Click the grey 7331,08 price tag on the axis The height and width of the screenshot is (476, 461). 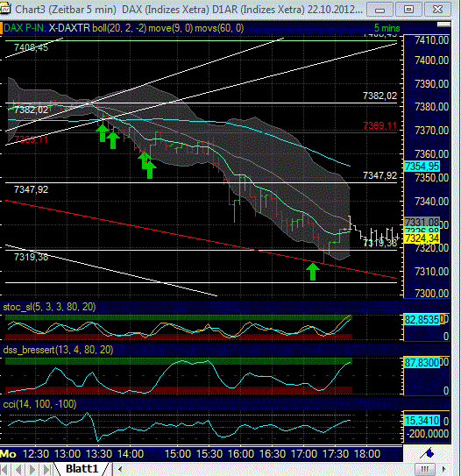(x=422, y=222)
